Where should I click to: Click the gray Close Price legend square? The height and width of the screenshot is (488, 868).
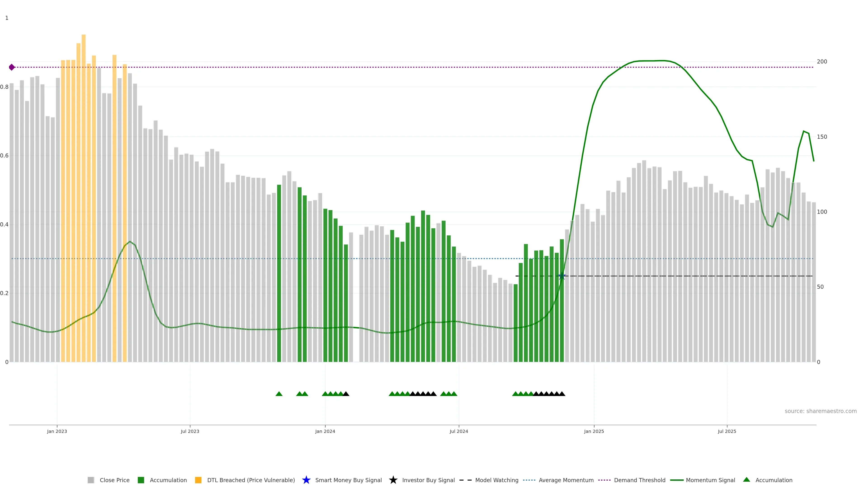[x=91, y=480]
